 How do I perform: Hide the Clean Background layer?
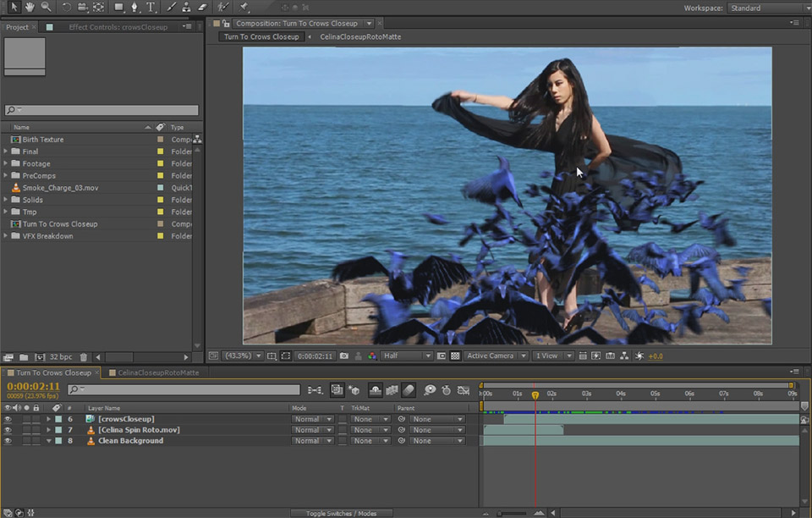click(8, 441)
